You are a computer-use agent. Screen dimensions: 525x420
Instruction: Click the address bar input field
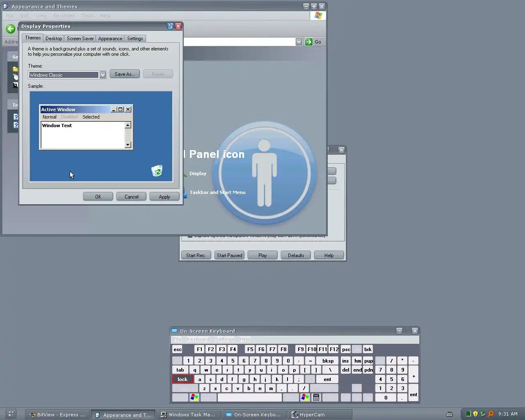(239, 42)
